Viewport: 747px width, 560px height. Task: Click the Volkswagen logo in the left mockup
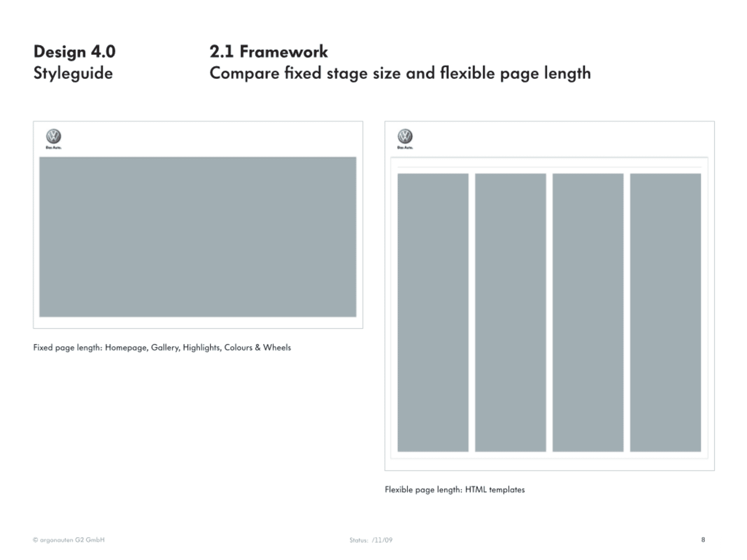tap(54, 136)
